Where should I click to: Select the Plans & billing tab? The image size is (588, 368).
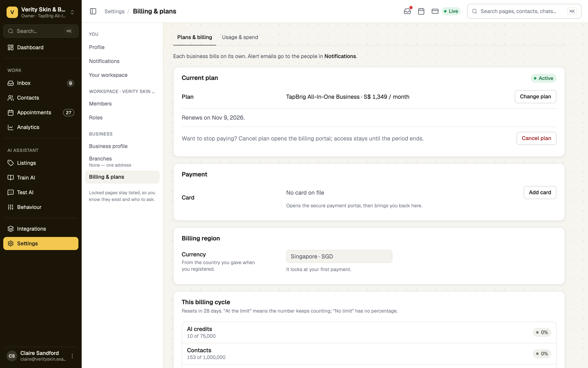pyautogui.click(x=194, y=37)
